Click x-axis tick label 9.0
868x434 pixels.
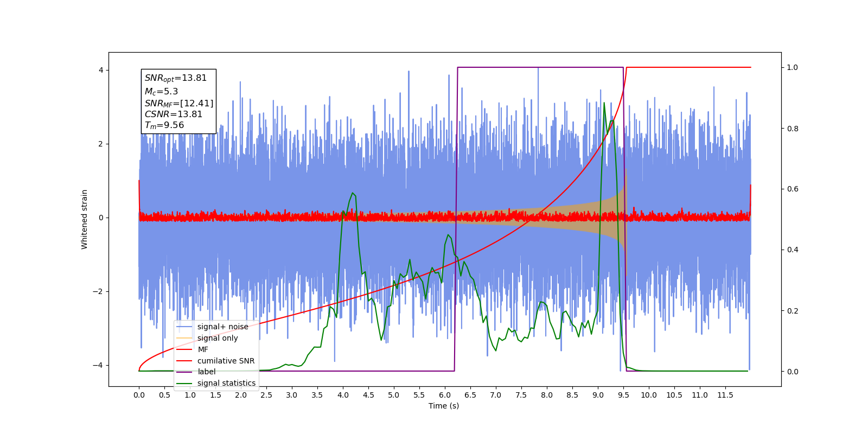[x=598, y=395]
